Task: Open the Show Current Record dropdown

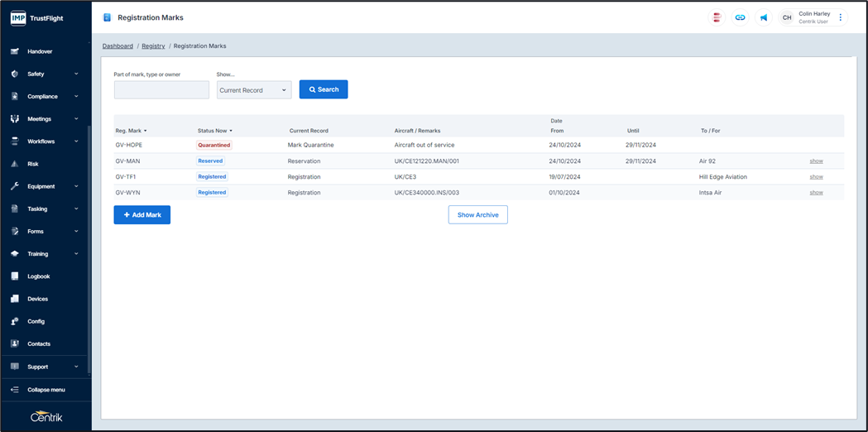Action: pyautogui.click(x=254, y=90)
